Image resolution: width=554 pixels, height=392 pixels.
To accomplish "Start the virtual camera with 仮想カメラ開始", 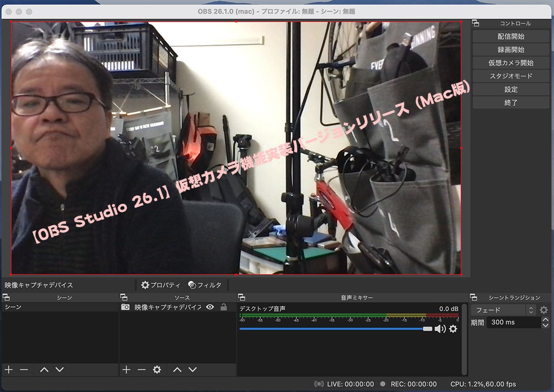I will [x=510, y=63].
